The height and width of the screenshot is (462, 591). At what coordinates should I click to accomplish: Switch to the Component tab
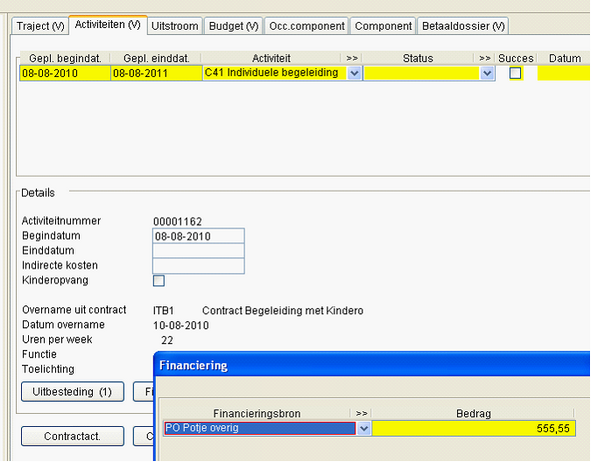pos(383,26)
